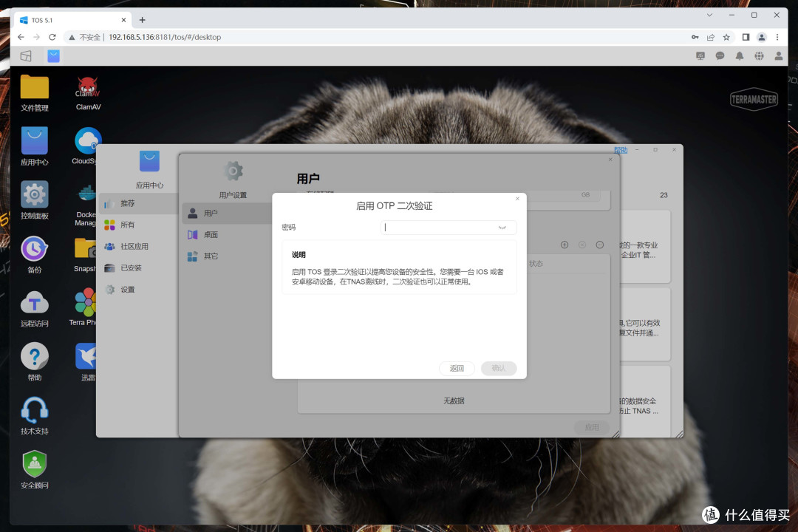Click the minus remove icon in user settings
This screenshot has width=798, height=532.
coord(600,245)
